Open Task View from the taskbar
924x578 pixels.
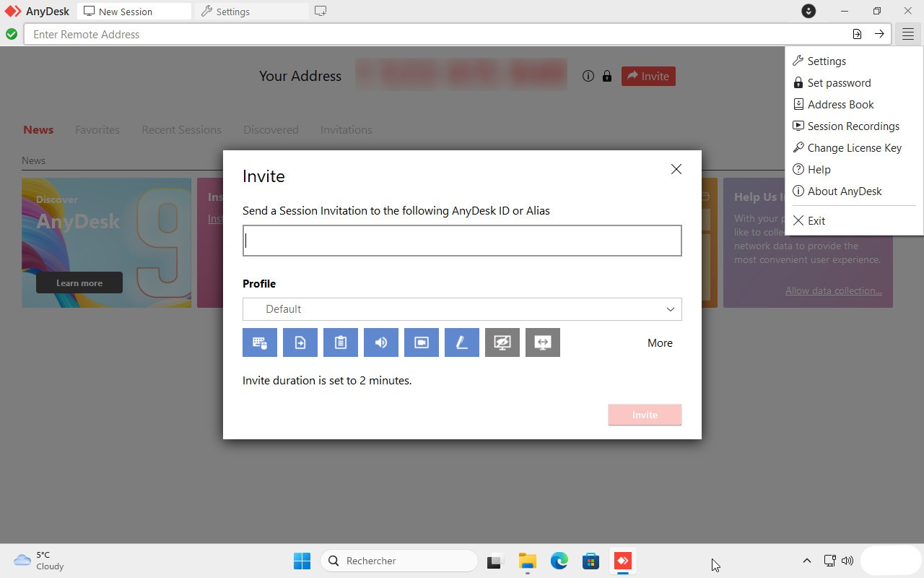(494, 561)
